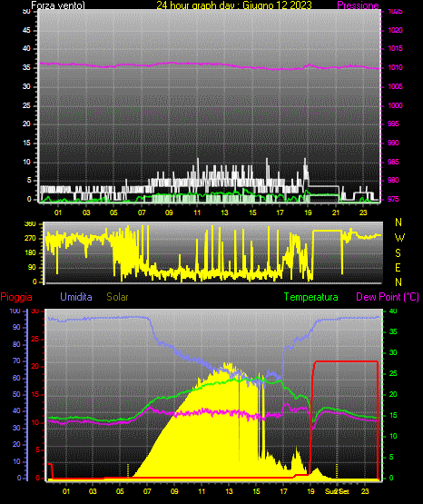The width and height of the screenshot is (423, 504).
Task: Click the Pioggia legend label
Action: click(x=16, y=297)
